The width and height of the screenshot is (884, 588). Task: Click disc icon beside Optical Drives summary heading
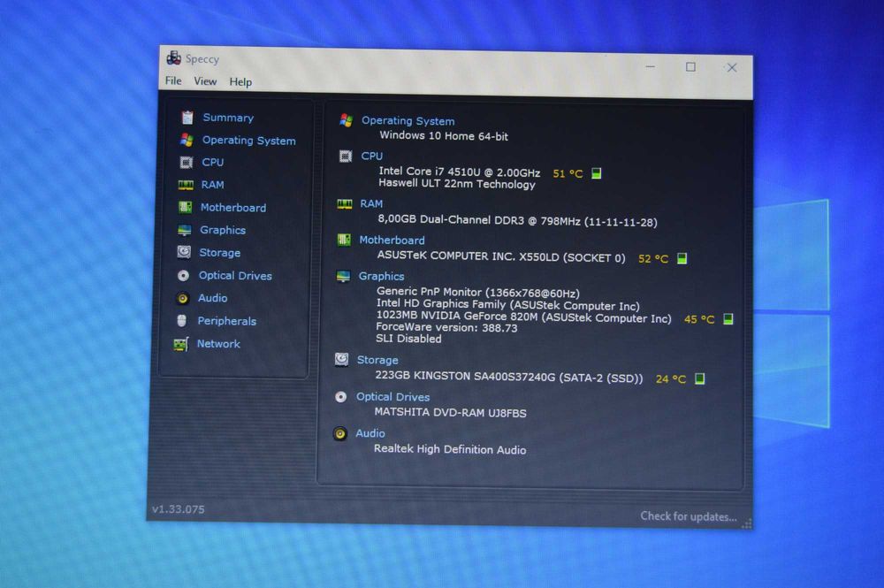point(340,397)
